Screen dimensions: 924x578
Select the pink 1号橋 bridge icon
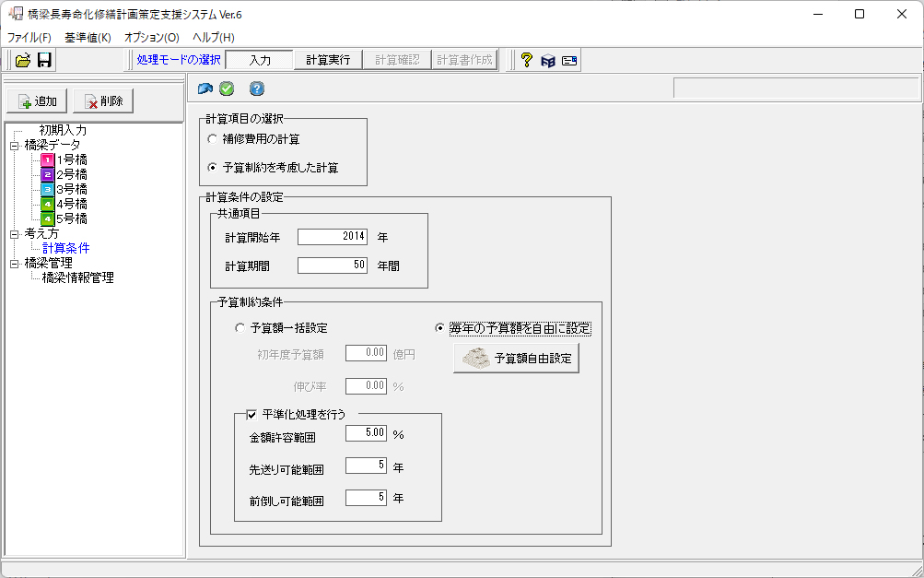coord(48,159)
